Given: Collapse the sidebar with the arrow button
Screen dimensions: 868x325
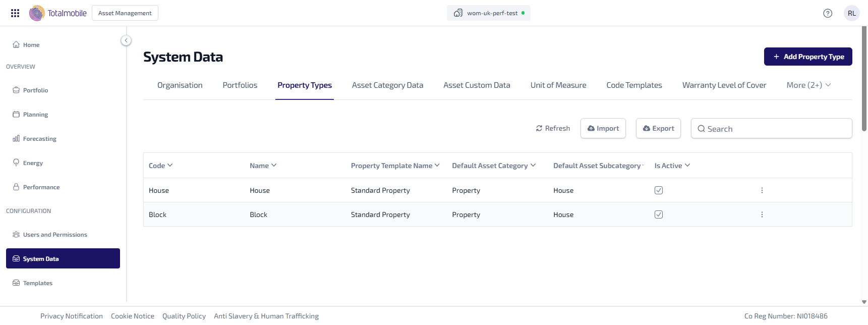Looking at the screenshot, I should tap(126, 40).
